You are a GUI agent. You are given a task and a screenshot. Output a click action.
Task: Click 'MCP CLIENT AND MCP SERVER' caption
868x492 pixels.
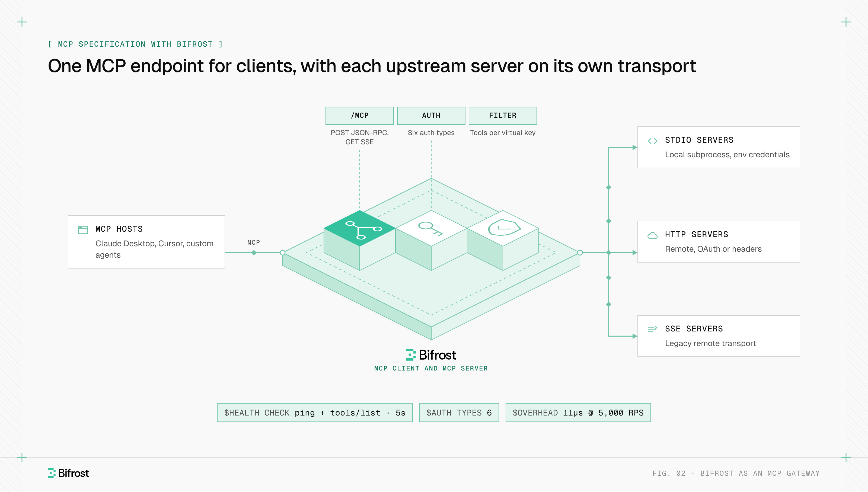click(x=431, y=368)
